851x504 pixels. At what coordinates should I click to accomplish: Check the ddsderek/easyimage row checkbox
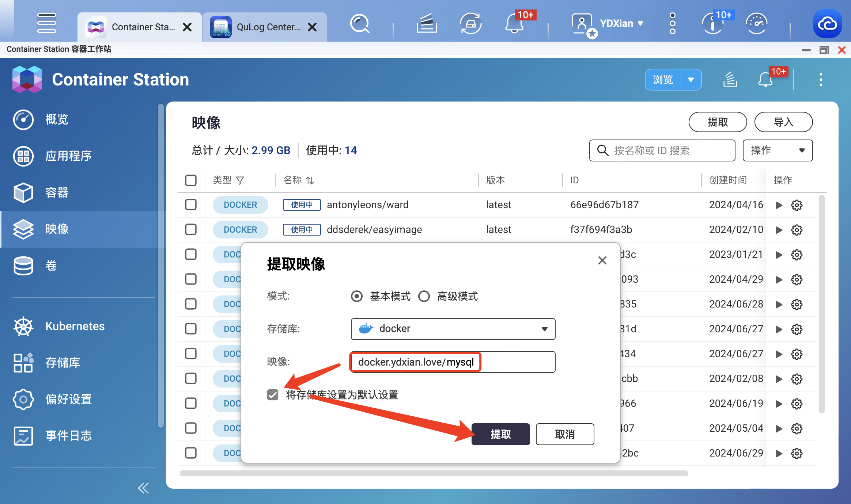[x=190, y=229]
